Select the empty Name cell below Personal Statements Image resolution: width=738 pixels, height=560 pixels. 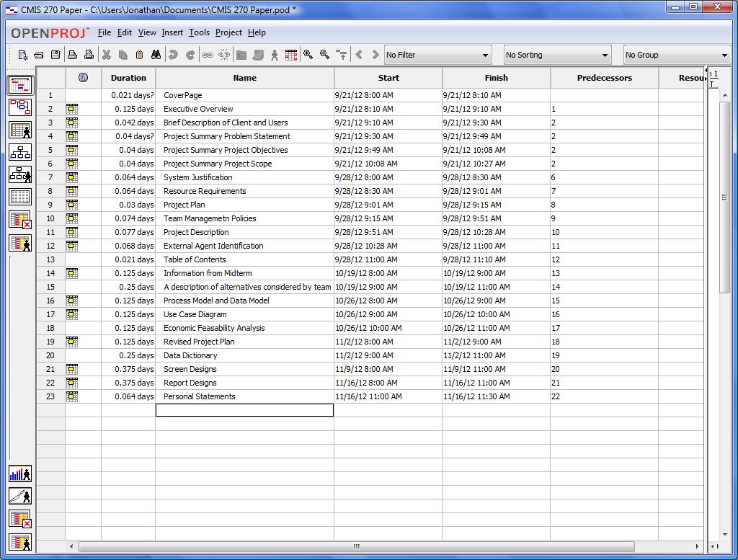[244, 410]
